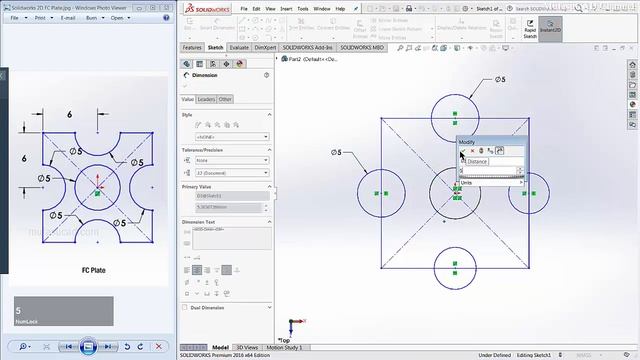Open ConfigurationManager tab icon
Viewport: 640px width, 360px height.
(x=213, y=64)
